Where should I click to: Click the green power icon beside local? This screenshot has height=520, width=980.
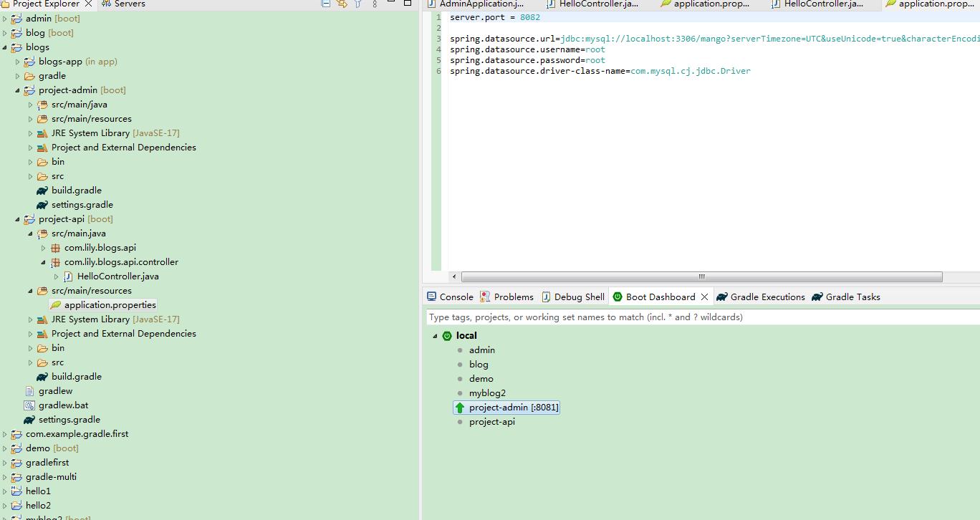pos(447,336)
